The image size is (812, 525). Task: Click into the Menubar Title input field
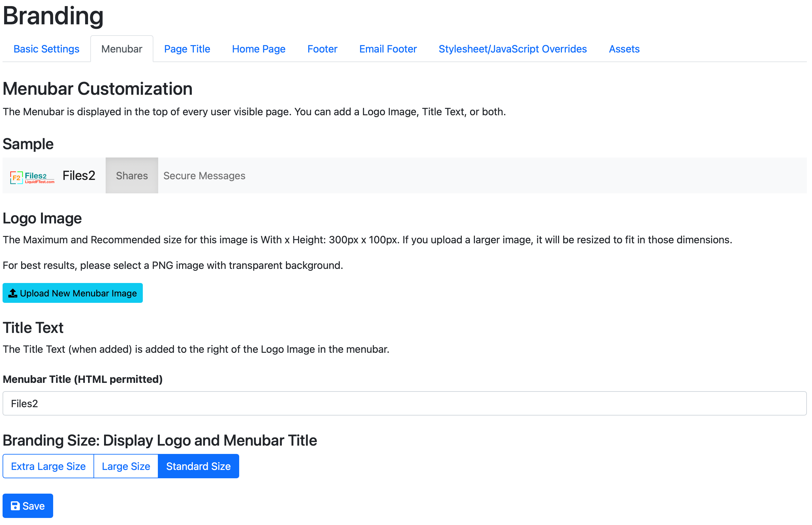[404, 403]
